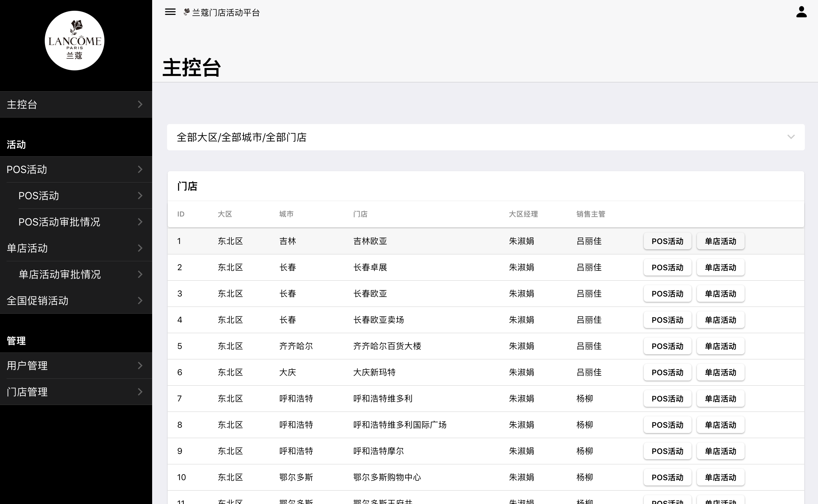This screenshot has height=504, width=818.
Task: Click POS活动 button for 呼和浩特摩尔 row
Action: (x=667, y=451)
